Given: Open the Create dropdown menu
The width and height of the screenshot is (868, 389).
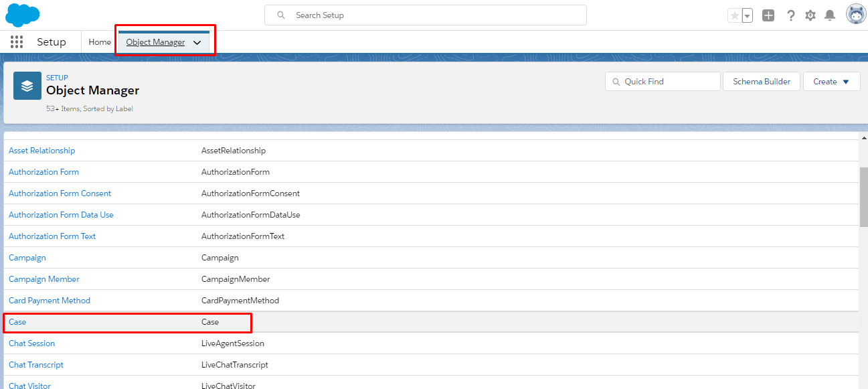Looking at the screenshot, I should [832, 82].
